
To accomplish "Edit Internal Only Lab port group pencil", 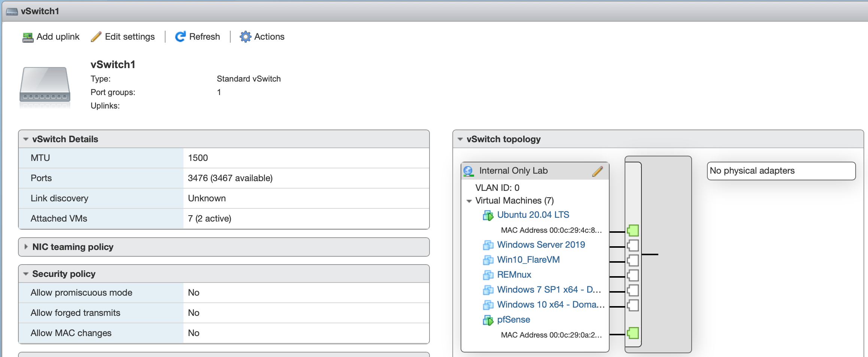I will coord(598,171).
